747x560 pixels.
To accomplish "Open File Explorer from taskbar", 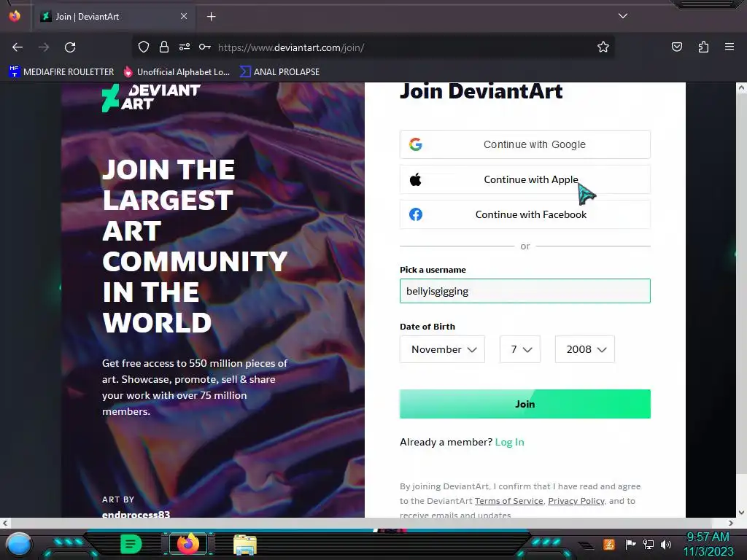I will coord(245,545).
